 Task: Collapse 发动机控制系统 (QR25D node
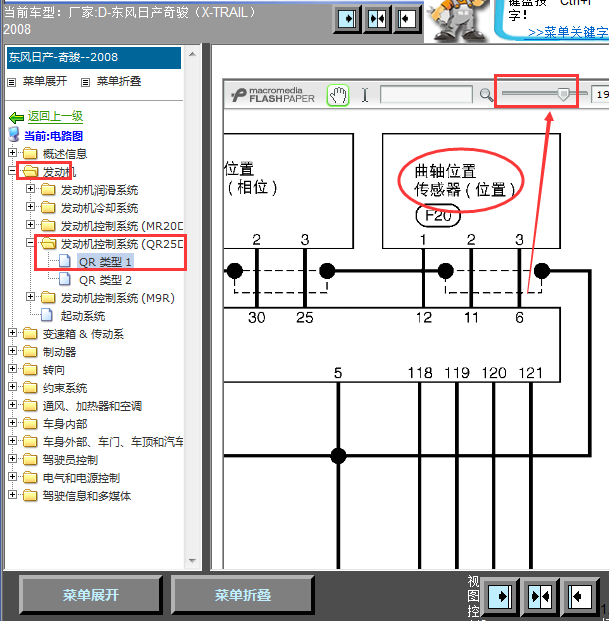30,243
